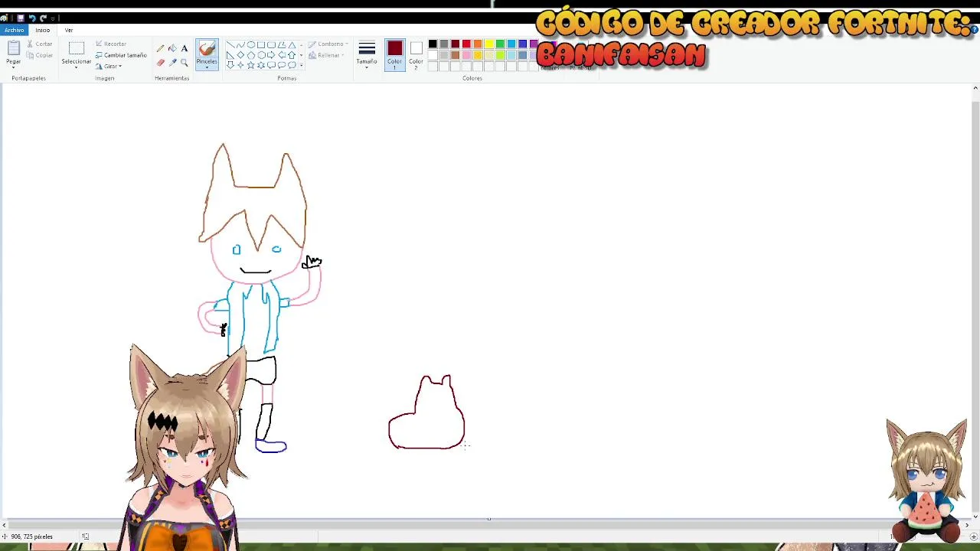Click the vertical scrollbar down arrow
The image size is (980, 551).
coord(975,517)
